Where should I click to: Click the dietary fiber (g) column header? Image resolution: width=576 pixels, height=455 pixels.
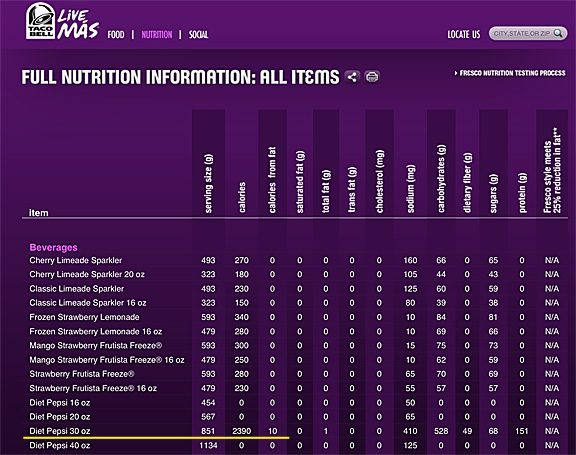click(467, 183)
